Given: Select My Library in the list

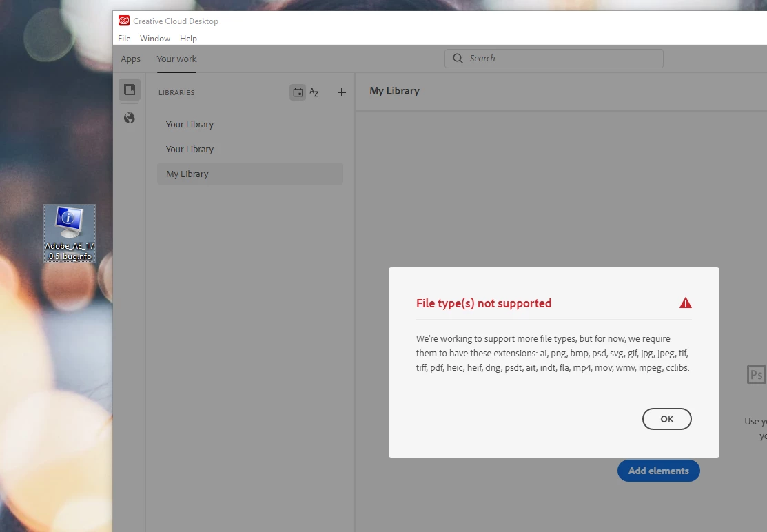Looking at the screenshot, I should click(250, 174).
